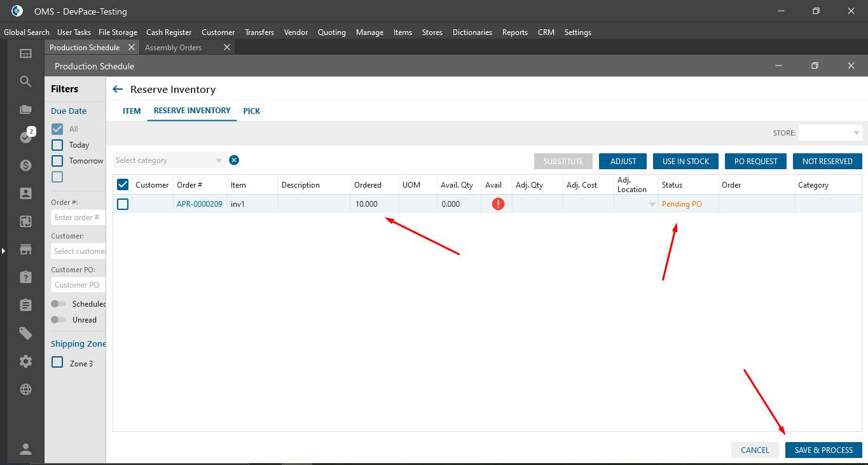
Task: Check the Zone 3 shipping zone box
Action: click(57, 363)
